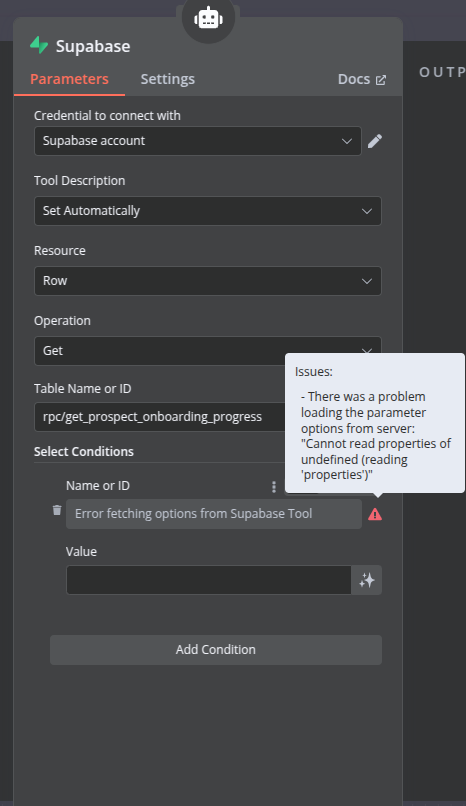
Task: Edit credential with the pencil icon
Action: tap(375, 141)
